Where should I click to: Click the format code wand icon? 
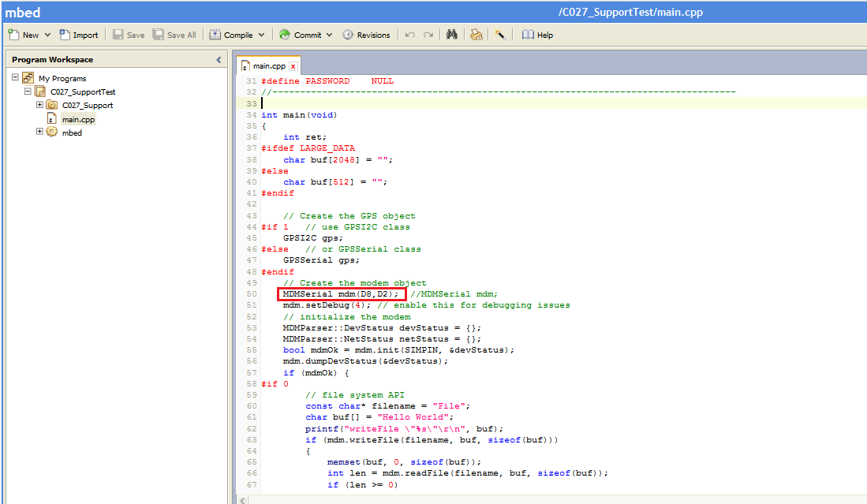[x=500, y=35]
